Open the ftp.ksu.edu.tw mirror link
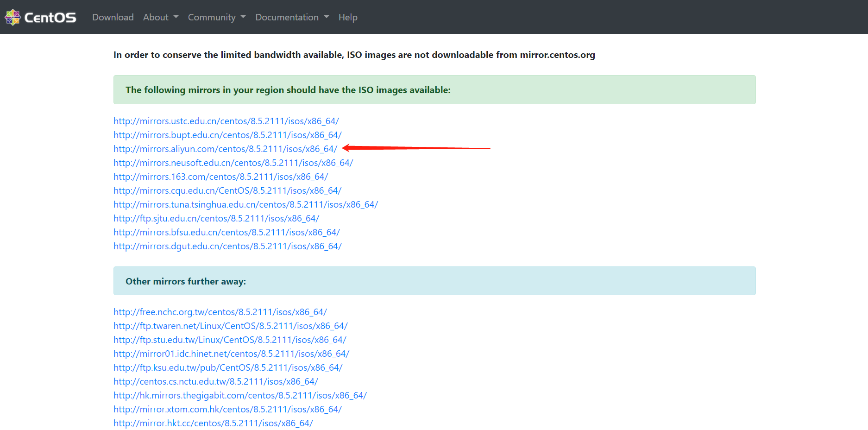Viewport: 868px width, 430px height. pyautogui.click(x=228, y=367)
